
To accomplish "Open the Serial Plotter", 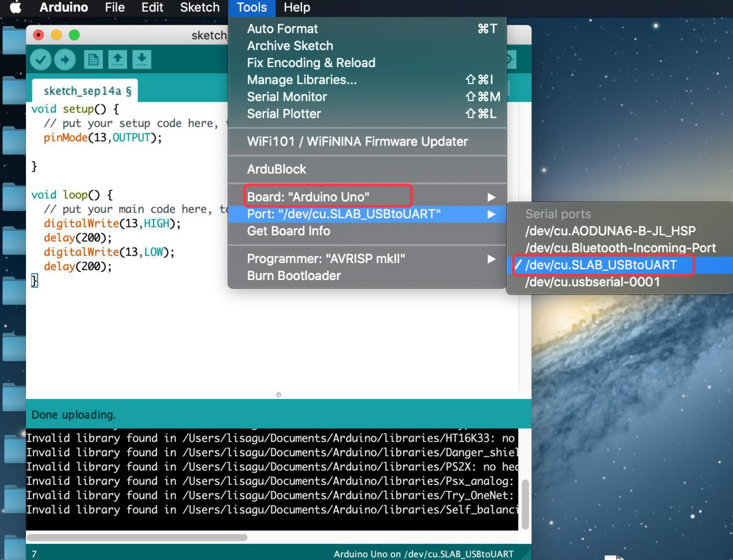I will coord(367,114).
